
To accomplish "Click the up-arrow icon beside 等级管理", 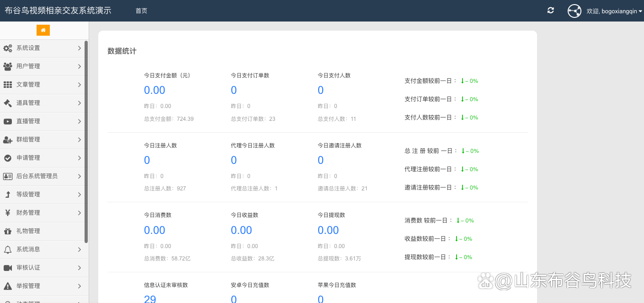I will [8, 195].
